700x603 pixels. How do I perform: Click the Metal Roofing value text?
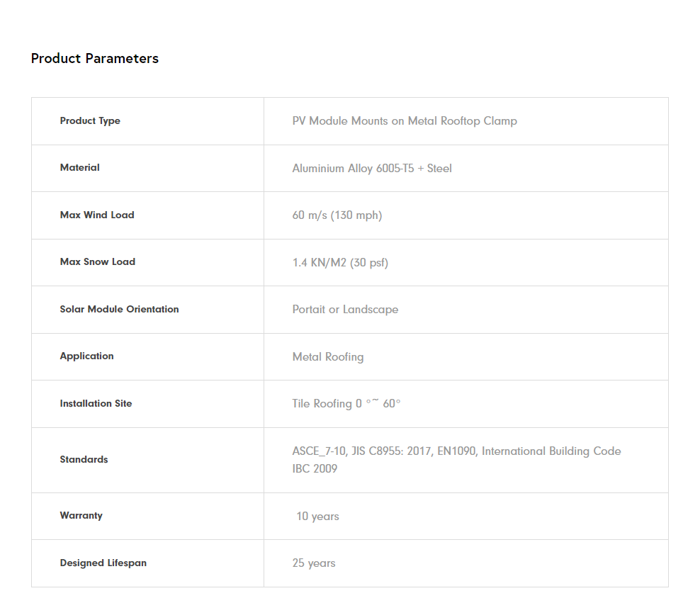coord(328,357)
